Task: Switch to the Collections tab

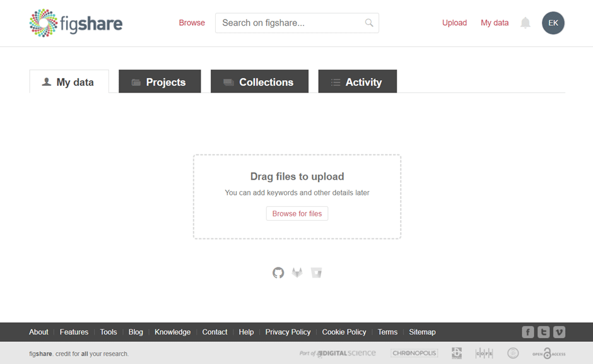Action: [259, 82]
